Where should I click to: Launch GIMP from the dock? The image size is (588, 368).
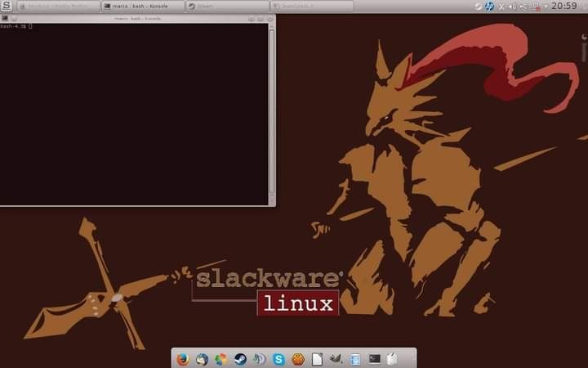[336, 359]
